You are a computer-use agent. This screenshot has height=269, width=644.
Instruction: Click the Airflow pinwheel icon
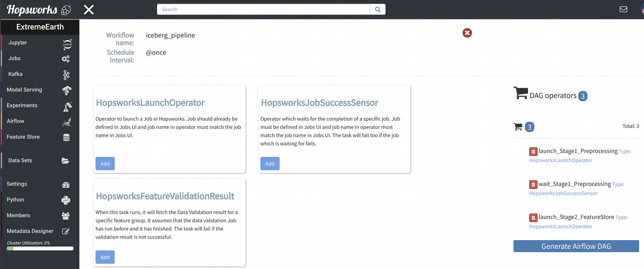point(67,122)
